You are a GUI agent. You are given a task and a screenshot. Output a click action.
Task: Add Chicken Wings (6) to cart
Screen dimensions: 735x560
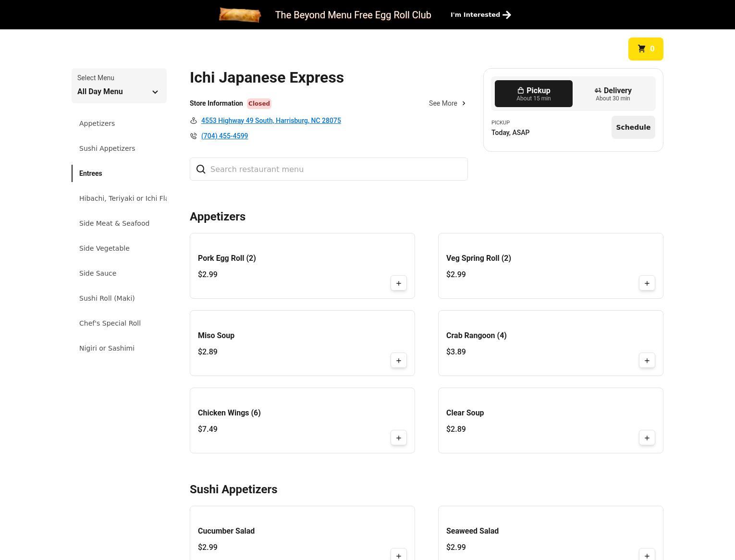(398, 438)
